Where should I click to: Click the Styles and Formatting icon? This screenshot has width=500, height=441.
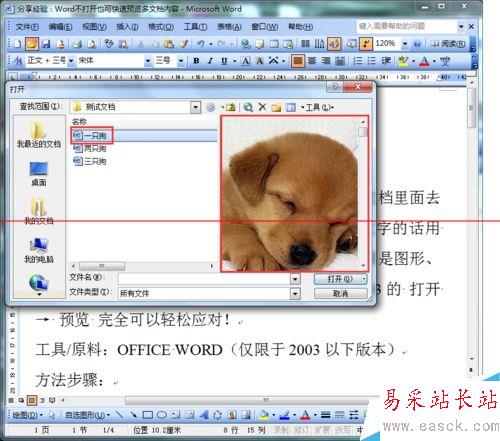[x=17, y=61]
